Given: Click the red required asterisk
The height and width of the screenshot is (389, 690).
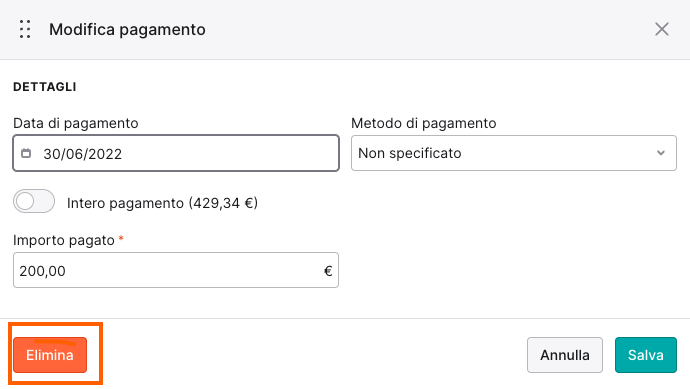Looking at the screenshot, I should (121, 239).
